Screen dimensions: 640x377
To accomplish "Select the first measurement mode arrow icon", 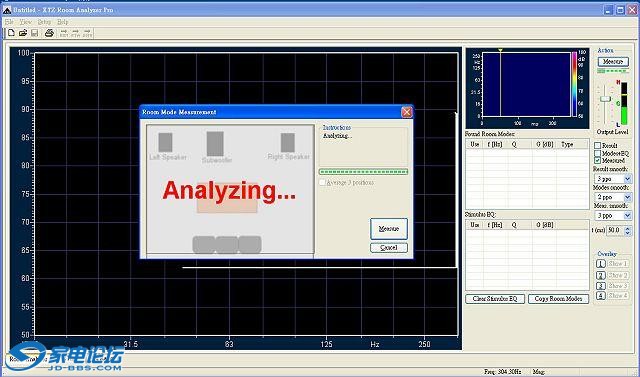I will [x=64, y=33].
